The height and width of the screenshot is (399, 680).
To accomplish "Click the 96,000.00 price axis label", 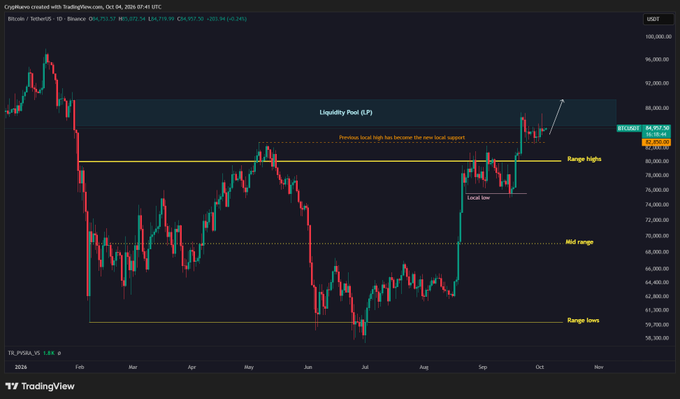I will coord(658,59).
